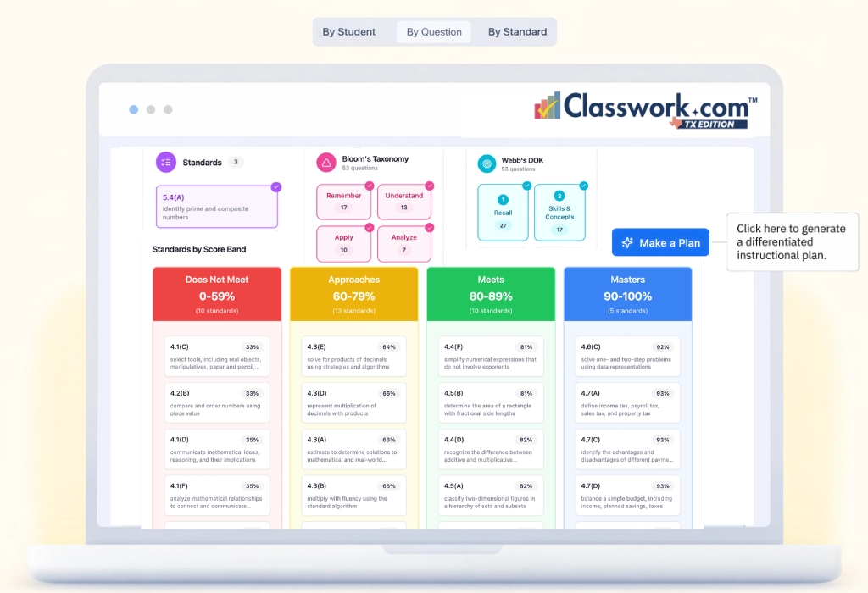
Task: Collapse the Approaches 60-79% column
Action: 353,292
